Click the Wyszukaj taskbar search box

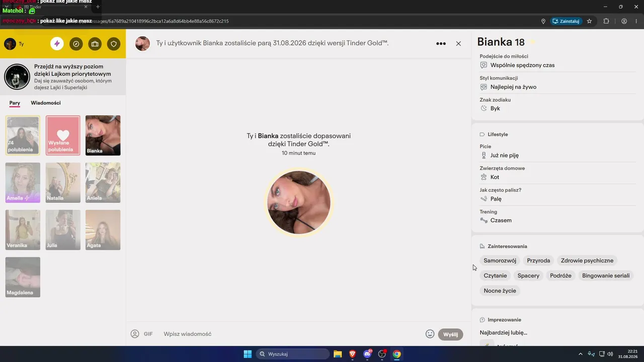292,354
